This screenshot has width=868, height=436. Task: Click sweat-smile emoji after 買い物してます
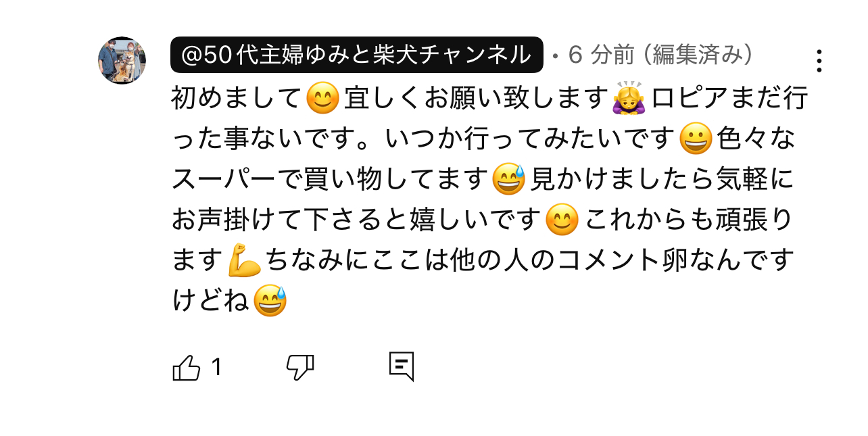tap(509, 180)
